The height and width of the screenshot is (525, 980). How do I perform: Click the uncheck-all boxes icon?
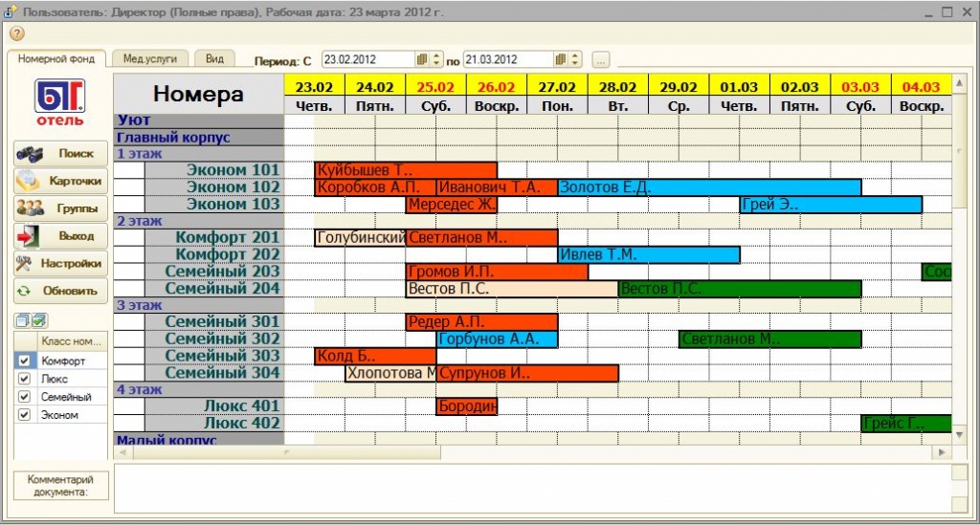coord(22,321)
